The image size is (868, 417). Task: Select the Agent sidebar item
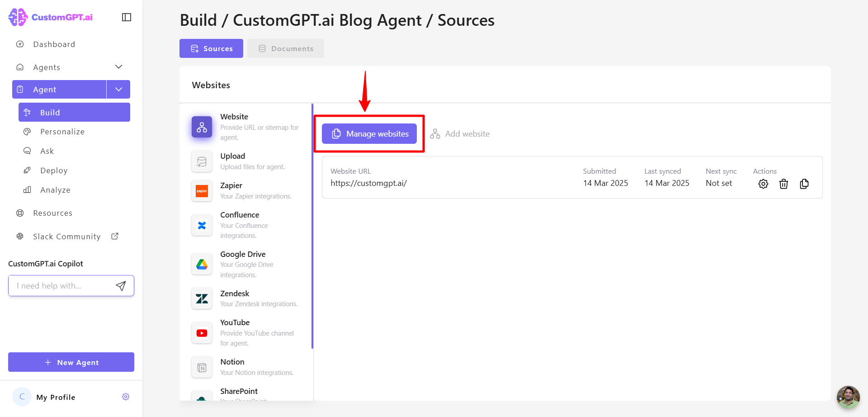(59, 90)
